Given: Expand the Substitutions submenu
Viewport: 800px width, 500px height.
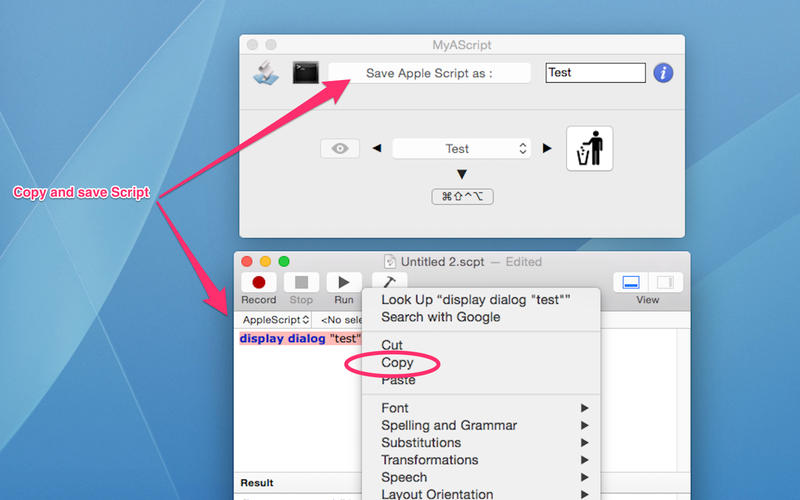Looking at the screenshot, I should click(x=481, y=442).
